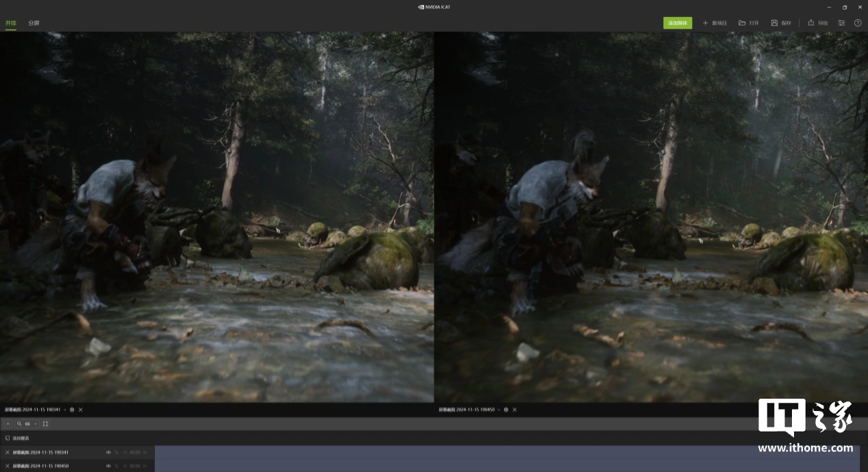The height and width of the screenshot is (472, 868).
Task: Open the zoom level dropdown showing 66
Action: [x=36, y=424]
